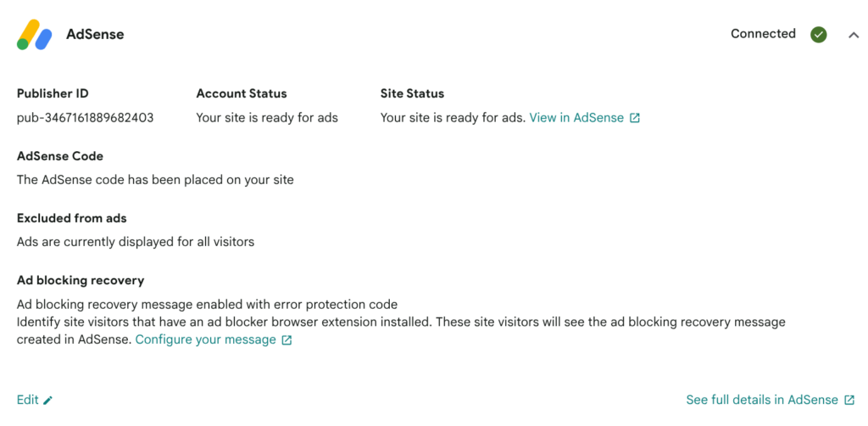Click the Site Status heading
This screenshot has width=868, height=426.
pyautogui.click(x=413, y=93)
